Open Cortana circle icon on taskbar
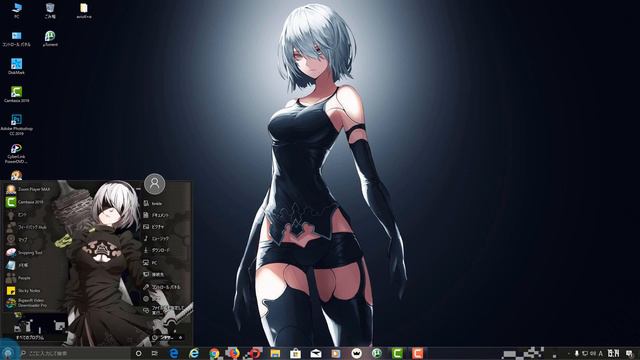 [x=138, y=353]
